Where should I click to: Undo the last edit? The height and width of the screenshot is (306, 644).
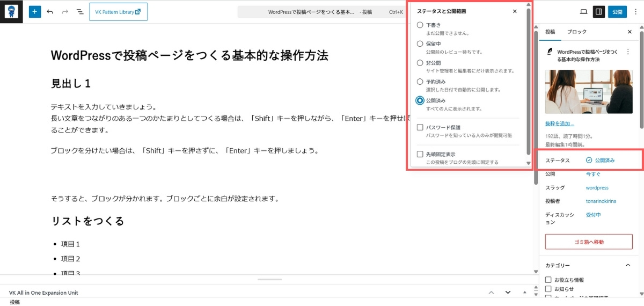50,11
